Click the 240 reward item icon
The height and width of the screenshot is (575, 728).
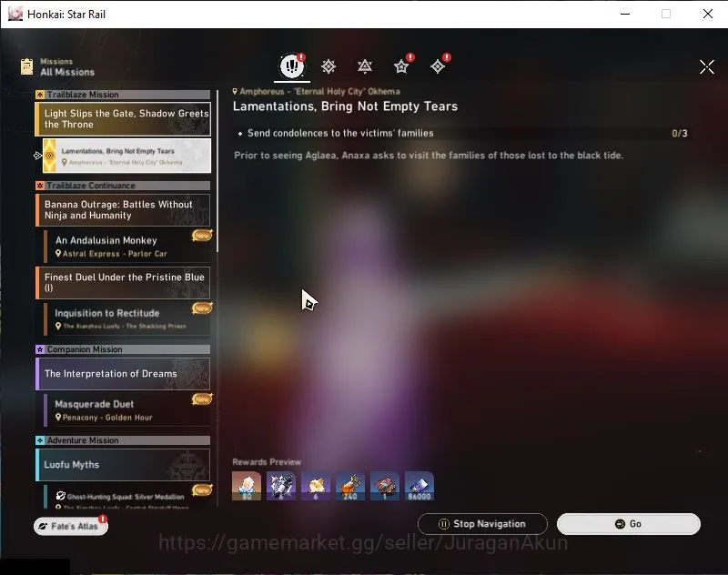point(350,486)
